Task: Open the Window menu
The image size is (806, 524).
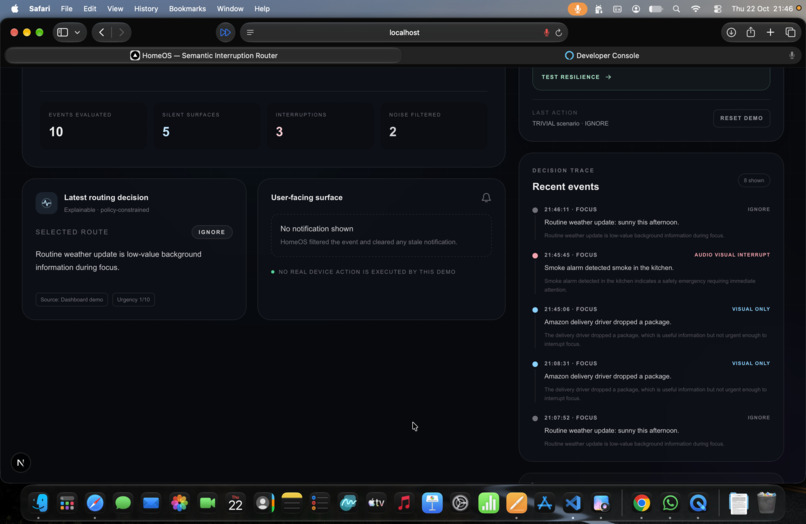Action: [x=230, y=9]
